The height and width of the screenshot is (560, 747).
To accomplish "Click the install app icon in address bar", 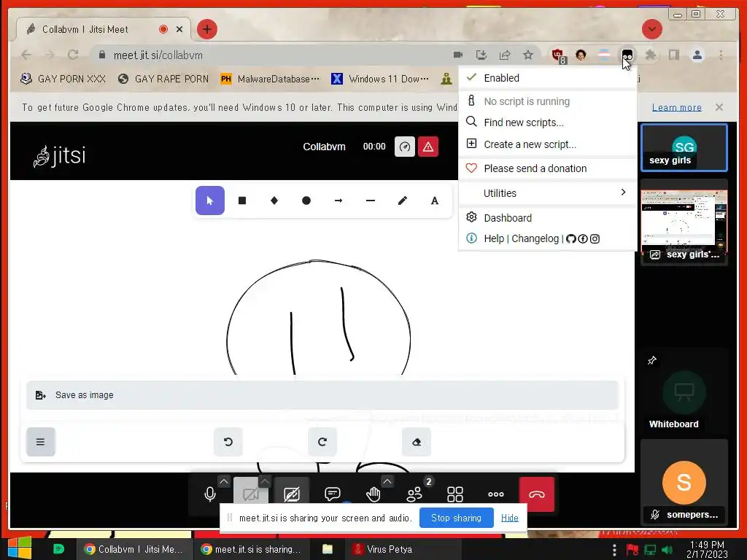I will [x=481, y=55].
